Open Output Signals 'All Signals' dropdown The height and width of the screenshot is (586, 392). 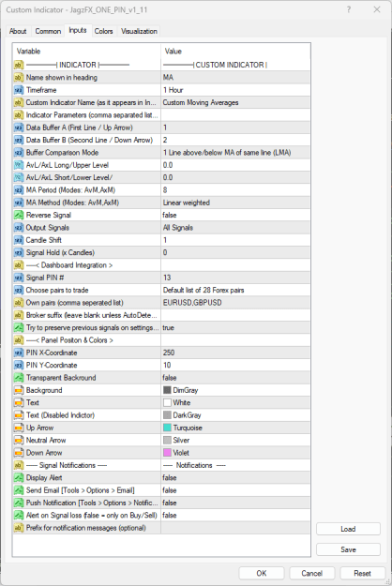click(235, 228)
